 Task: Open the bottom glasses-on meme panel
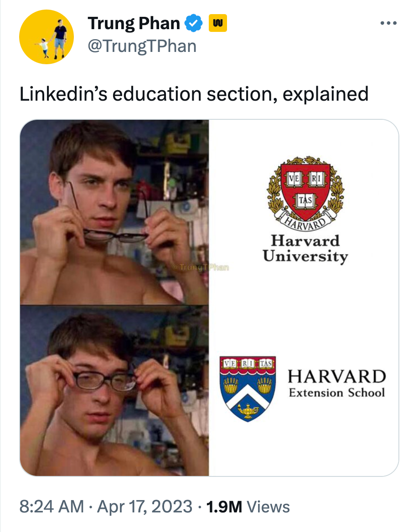(x=114, y=390)
